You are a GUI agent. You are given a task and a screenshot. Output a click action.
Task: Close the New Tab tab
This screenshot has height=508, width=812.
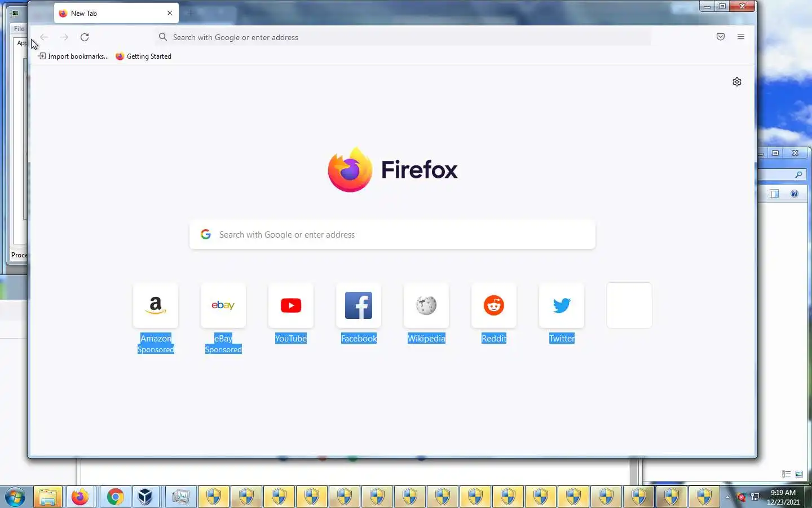170,13
